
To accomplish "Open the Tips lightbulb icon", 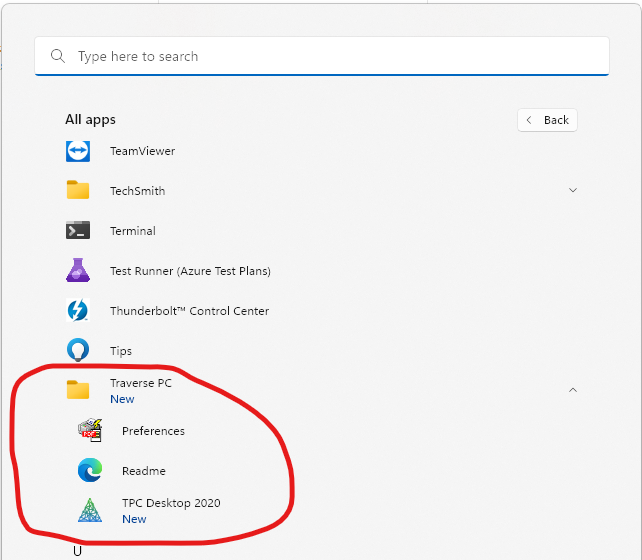I will click(x=78, y=350).
